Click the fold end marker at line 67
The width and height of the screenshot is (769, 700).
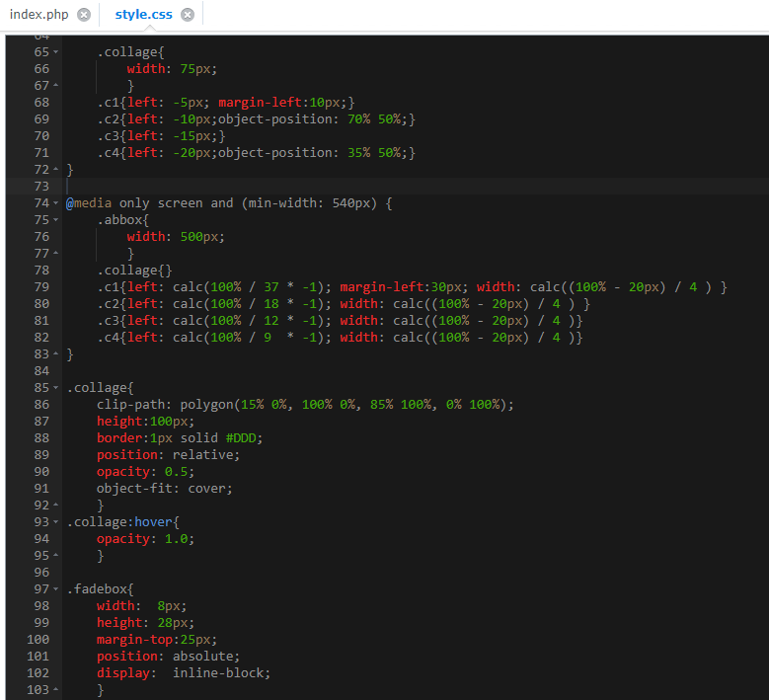click(56, 85)
